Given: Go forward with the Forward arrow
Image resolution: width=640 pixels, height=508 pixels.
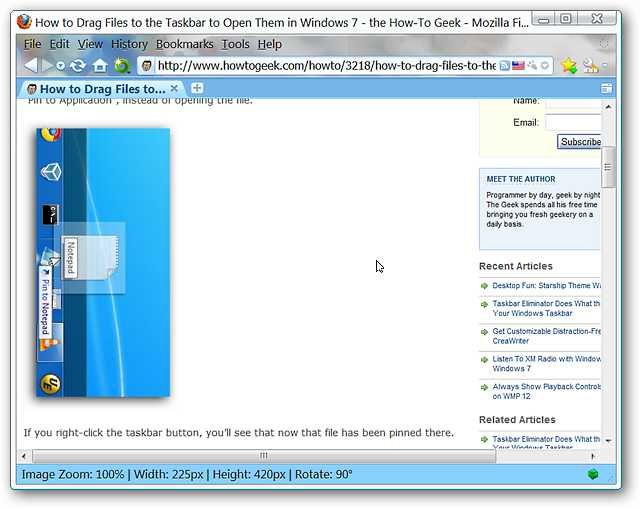Looking at the screenshot, I should pos(48,65).
